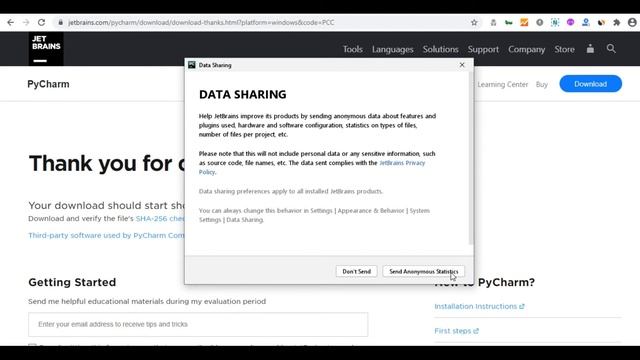Open the JetBrains Privacy Policy link
This screenshot has width=640, height=360.
click(402, 163)
